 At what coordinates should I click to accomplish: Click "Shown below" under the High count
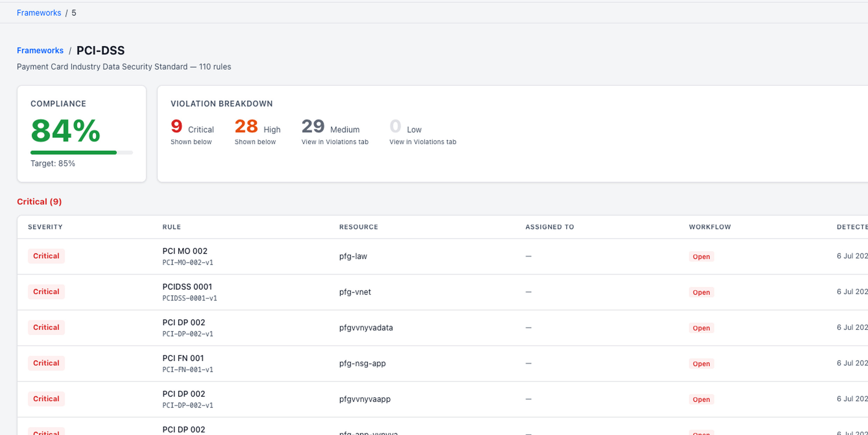tap(255, 142)
